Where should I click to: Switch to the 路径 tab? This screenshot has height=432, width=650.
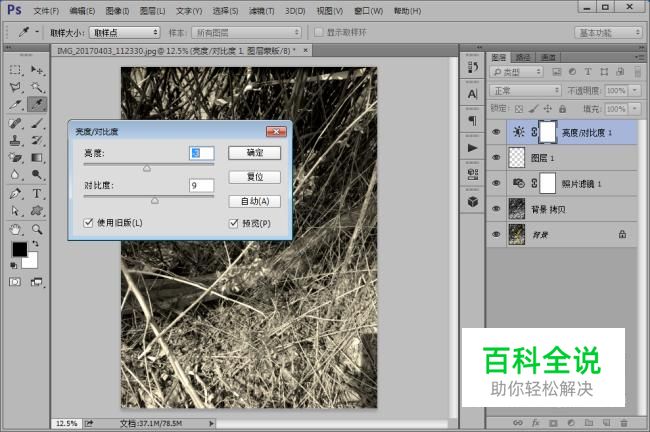point(523,57)
